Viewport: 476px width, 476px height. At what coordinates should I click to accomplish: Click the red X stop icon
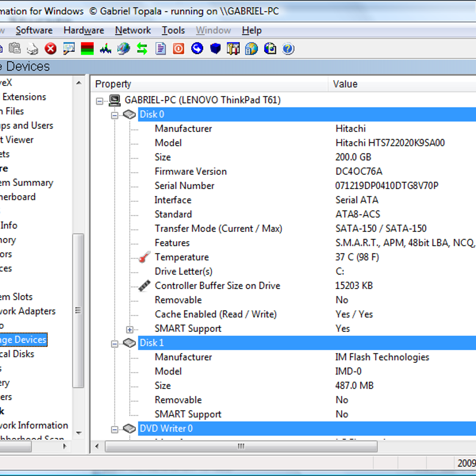[x=51, y=48]
